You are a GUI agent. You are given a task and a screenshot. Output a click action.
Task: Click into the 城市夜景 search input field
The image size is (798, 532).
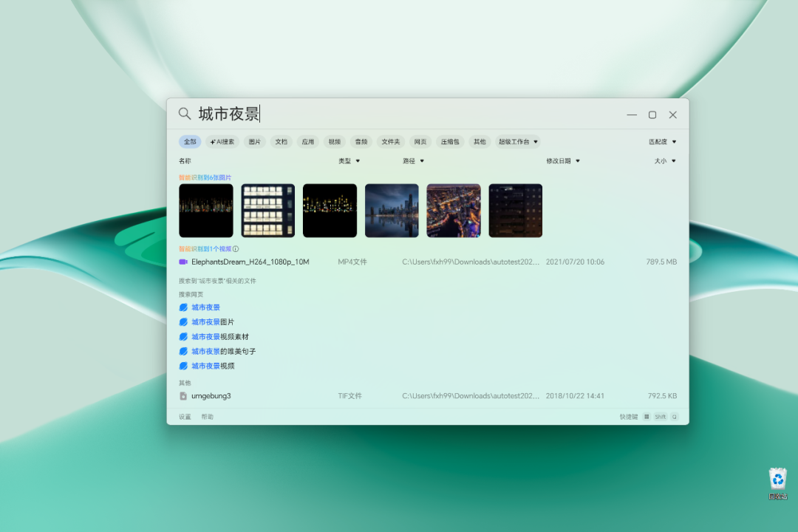pos(407,114)
